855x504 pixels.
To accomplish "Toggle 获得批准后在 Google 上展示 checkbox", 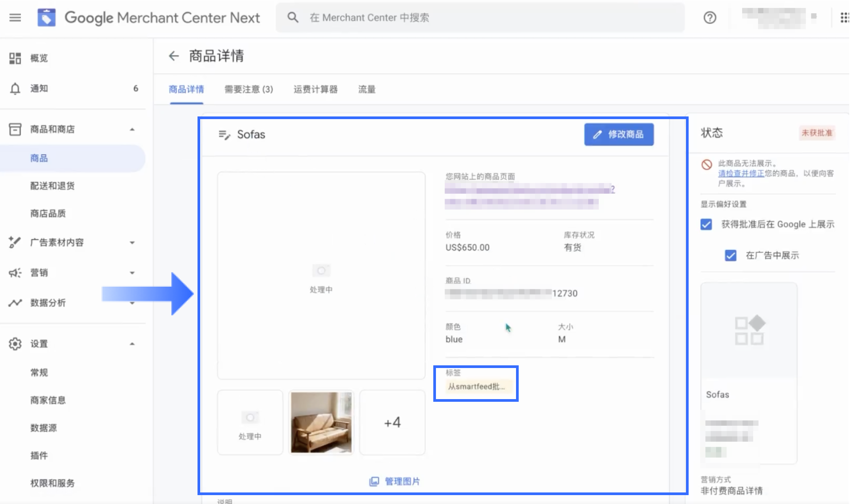I will tap(706, 224).
